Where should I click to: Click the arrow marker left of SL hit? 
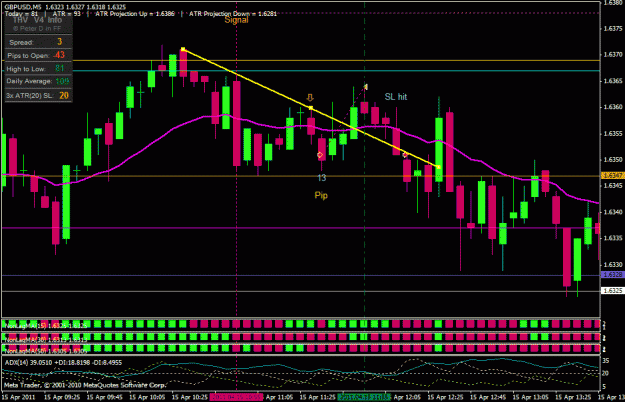click(366, 86)
